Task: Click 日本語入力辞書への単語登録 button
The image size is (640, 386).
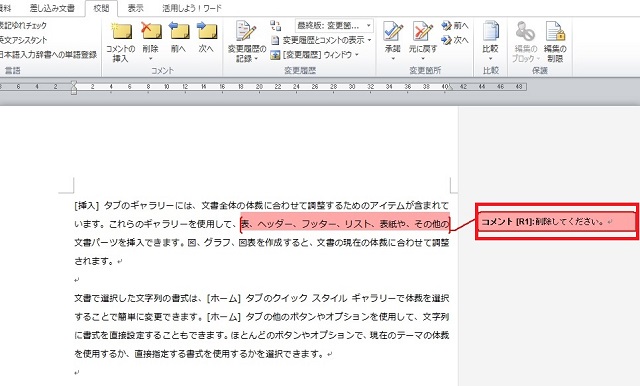Action: pos(48,55)
